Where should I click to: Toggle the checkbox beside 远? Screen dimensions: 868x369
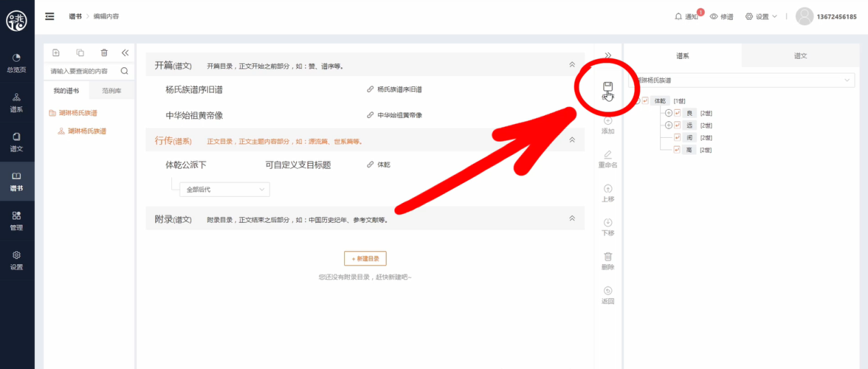point(677,126)
